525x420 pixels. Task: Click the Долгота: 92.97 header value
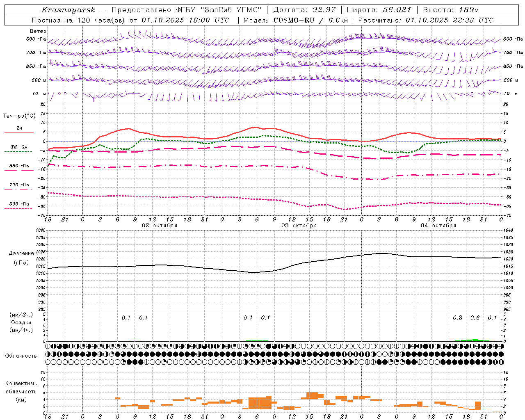point(304,10)
